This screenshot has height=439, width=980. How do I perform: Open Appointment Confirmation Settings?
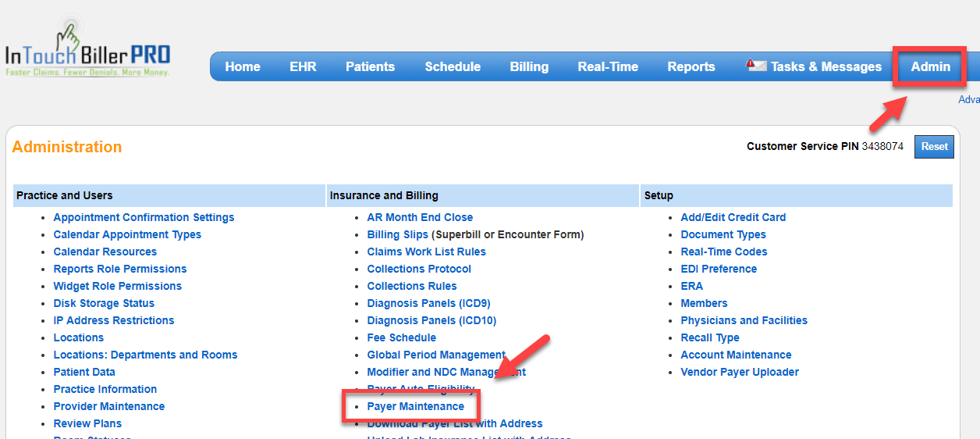[x=144, y=217]
